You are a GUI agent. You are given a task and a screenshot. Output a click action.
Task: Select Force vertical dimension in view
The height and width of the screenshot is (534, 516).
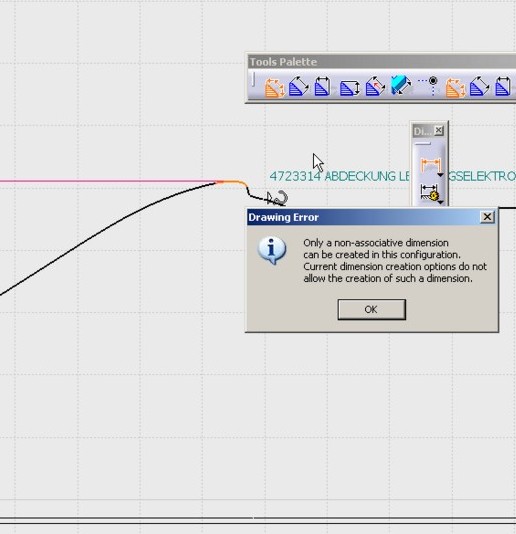point(350,88)
